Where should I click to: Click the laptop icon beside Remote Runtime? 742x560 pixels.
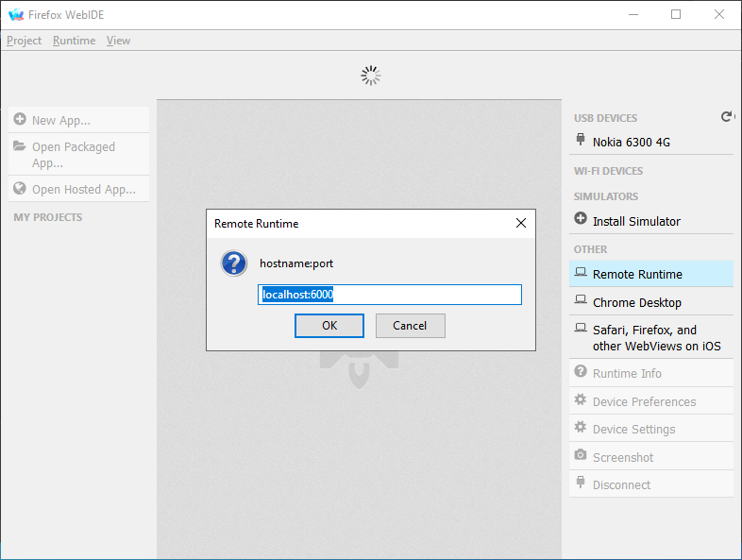click(581, 272)
